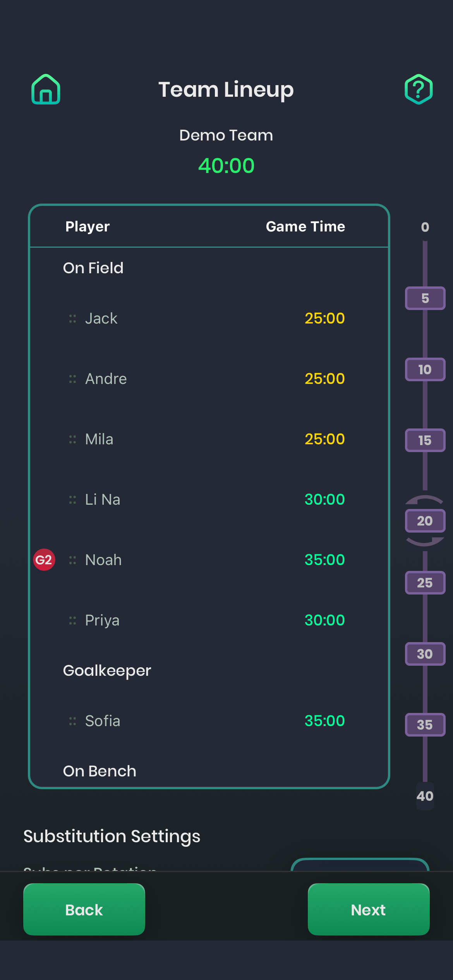This screenshot has width=453, height=980.
Task: Tap the drag handle beside Li Na
Action: click(x=72, y=500)
